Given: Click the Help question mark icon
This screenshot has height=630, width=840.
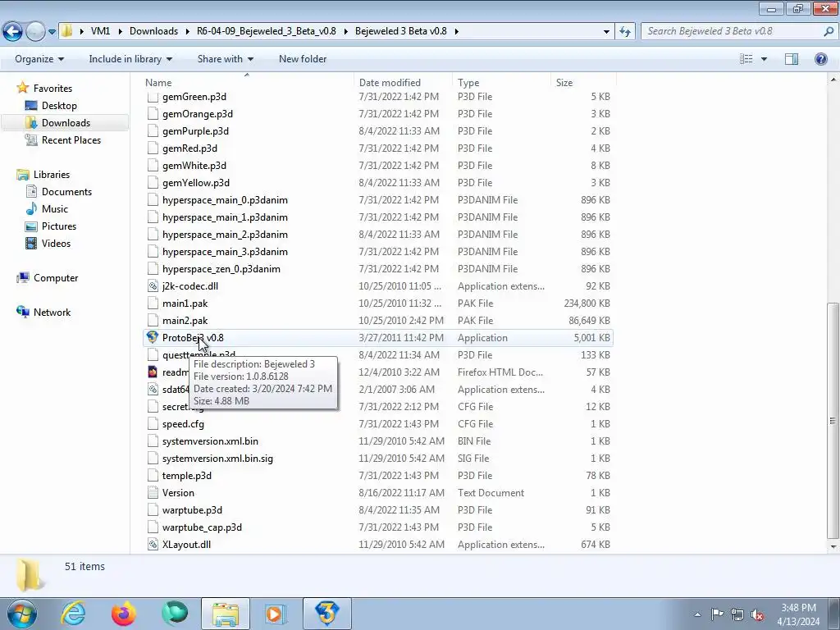Looking at the screenshot, I should tap(820, 59).
